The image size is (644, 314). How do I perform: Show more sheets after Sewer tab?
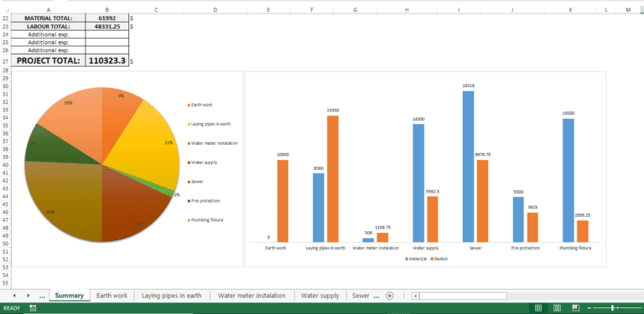377,296
